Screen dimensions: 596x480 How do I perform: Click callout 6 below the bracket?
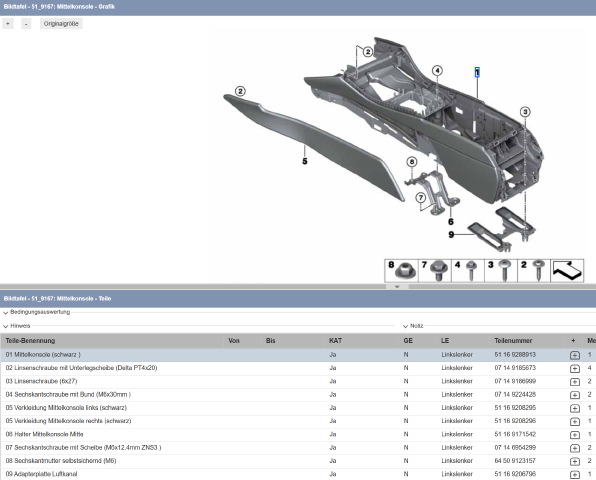[x=451, y=222]
